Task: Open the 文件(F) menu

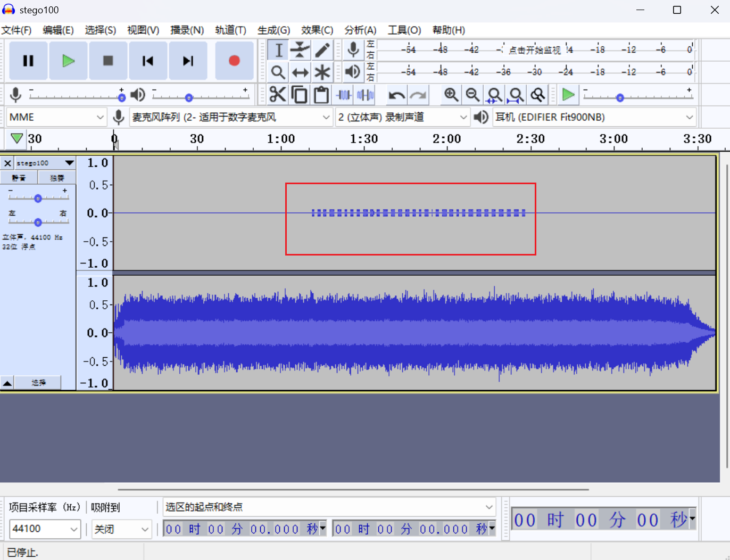Action: [16, 30]
